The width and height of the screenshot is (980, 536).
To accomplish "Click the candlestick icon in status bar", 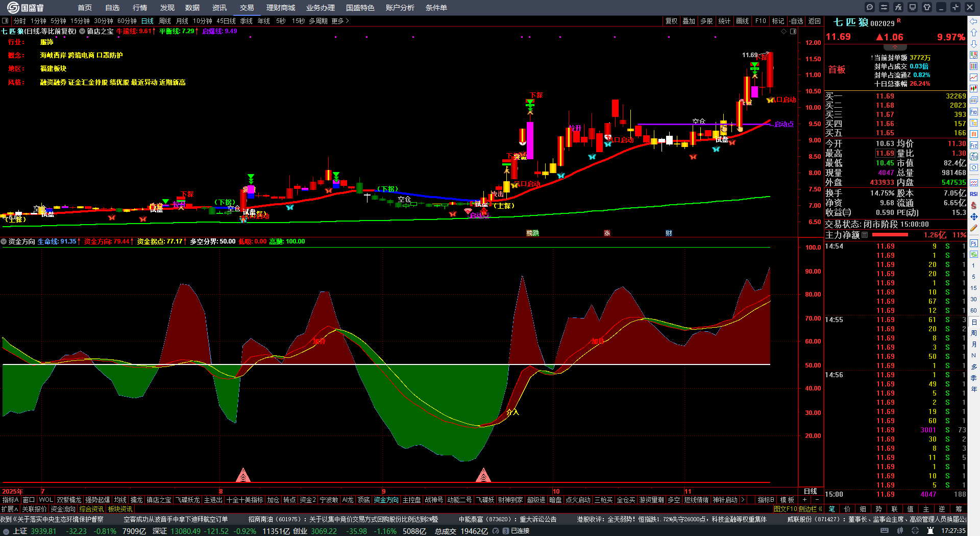I will 900,531.
